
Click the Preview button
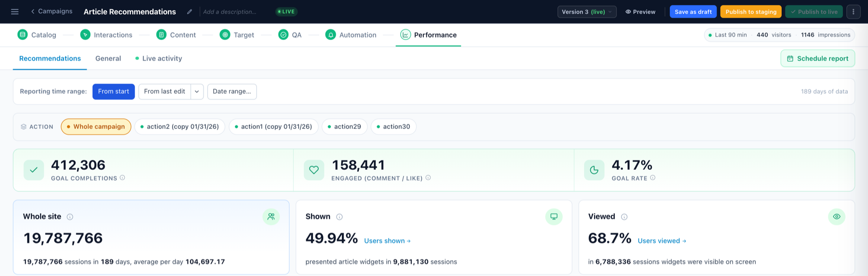coord(640,12)
